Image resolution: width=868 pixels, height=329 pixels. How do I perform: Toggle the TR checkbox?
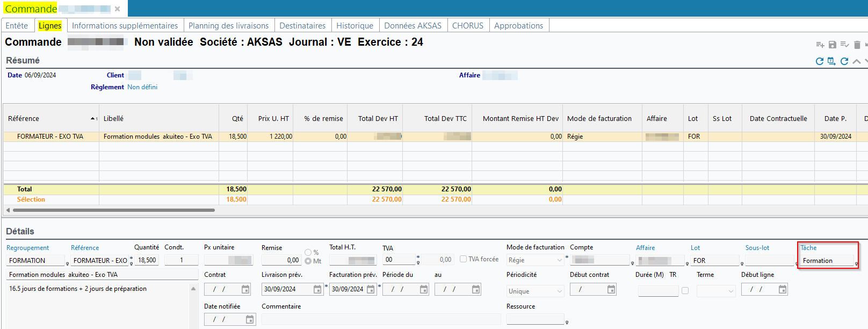point(685,291)
